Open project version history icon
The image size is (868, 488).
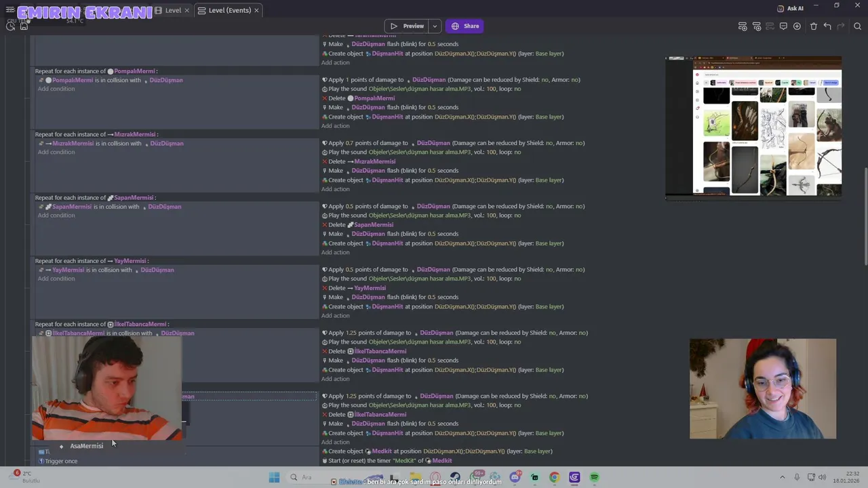[x=11, y=26]
